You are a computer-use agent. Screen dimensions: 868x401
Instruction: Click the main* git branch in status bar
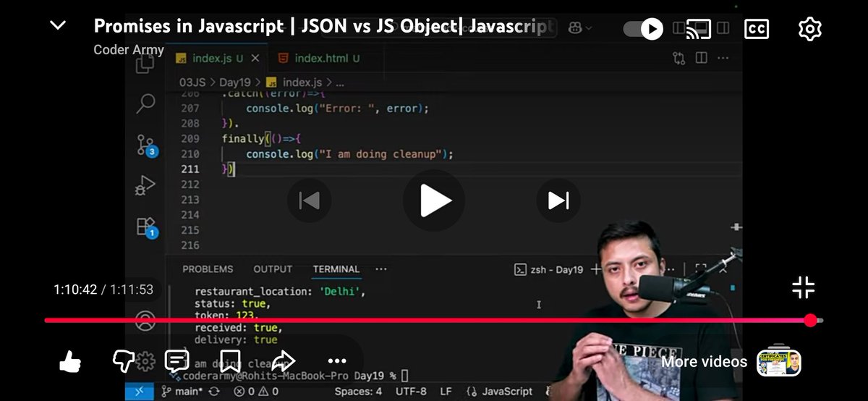182,391
